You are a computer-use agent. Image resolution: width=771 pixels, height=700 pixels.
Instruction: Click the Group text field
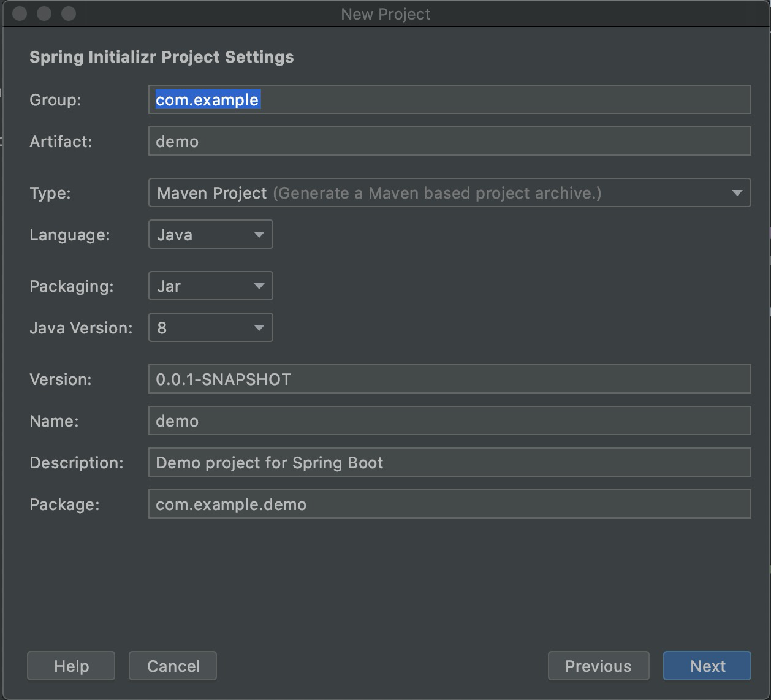click(449, 99)
